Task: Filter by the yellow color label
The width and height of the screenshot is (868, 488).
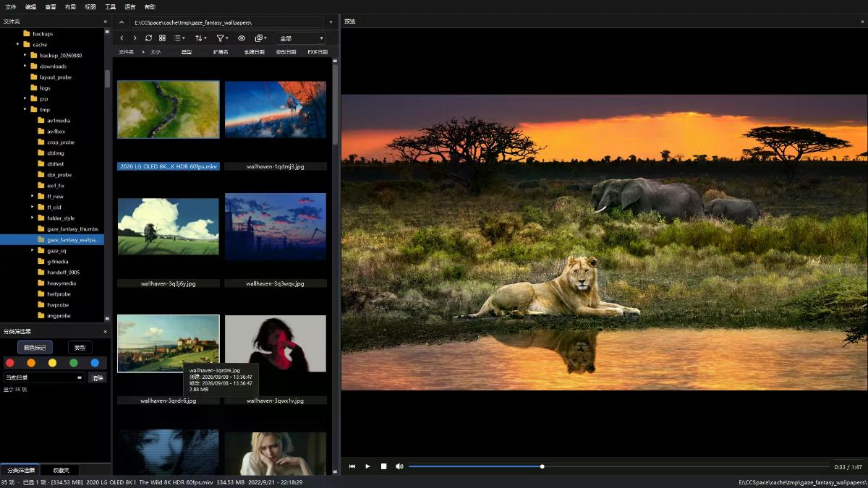Action: pos(52,363)
